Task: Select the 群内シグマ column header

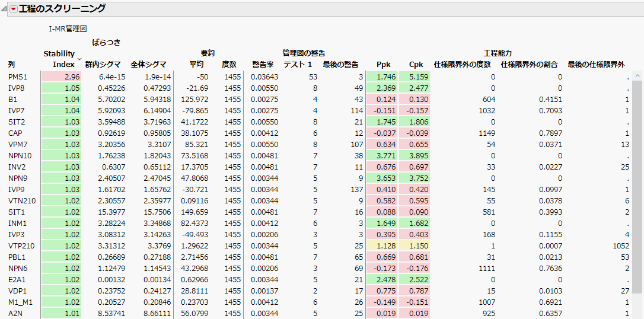Action: [103, 64]
